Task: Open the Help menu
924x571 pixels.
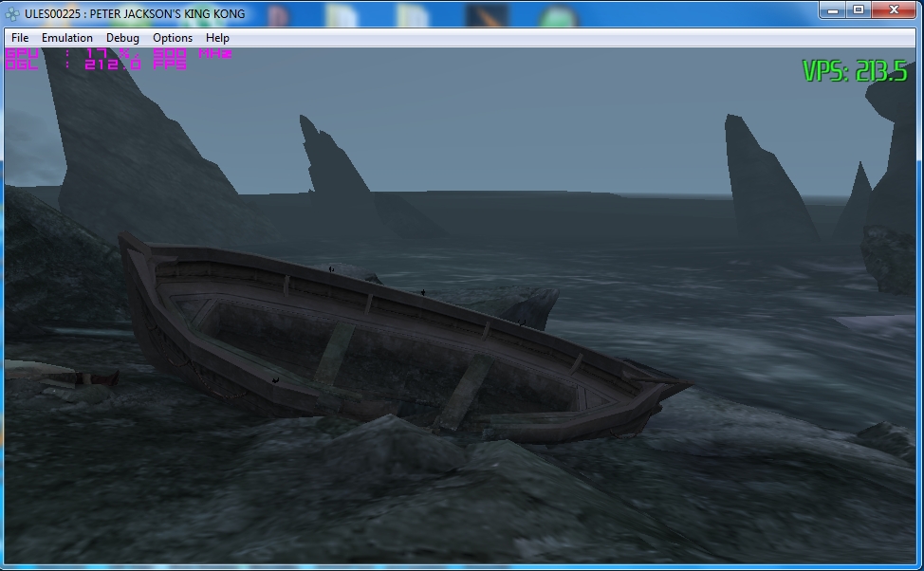Action: click(x=217, y=38)
